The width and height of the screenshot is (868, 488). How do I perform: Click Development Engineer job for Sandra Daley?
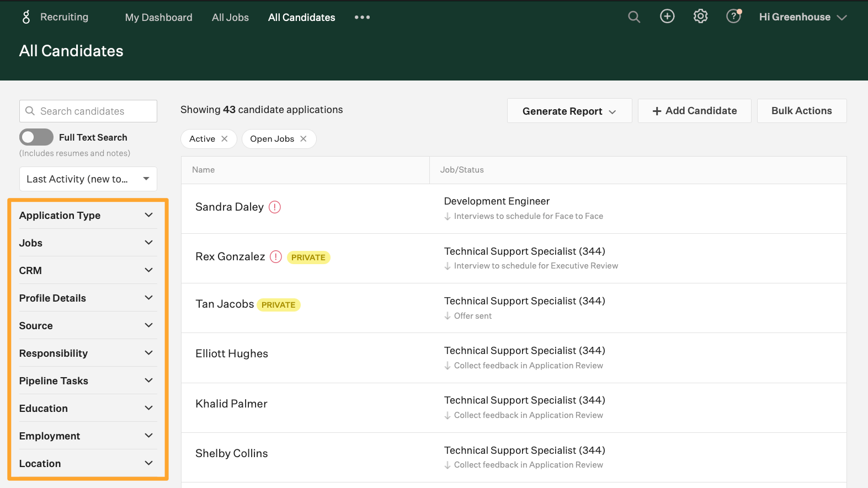click(497, 201)
